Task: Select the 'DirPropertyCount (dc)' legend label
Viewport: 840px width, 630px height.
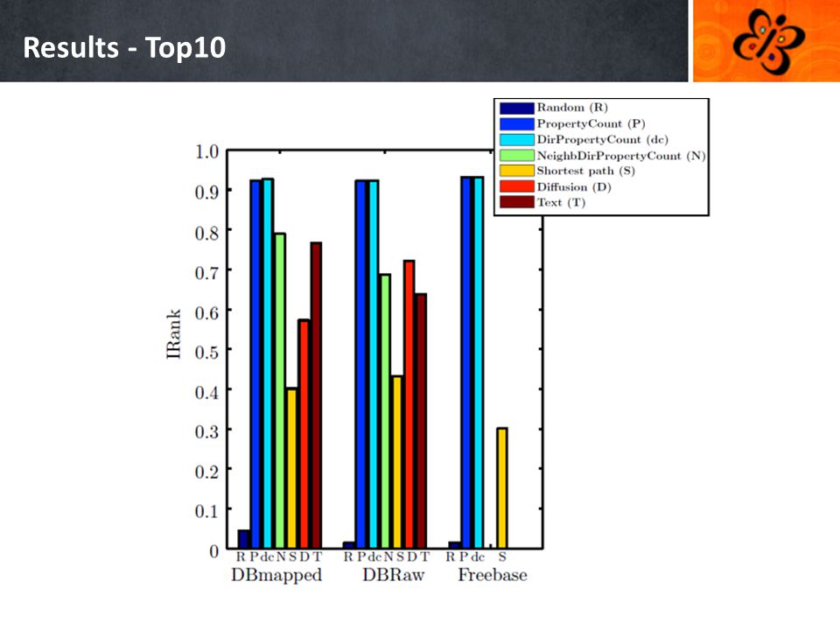Action: click(603, 140)
